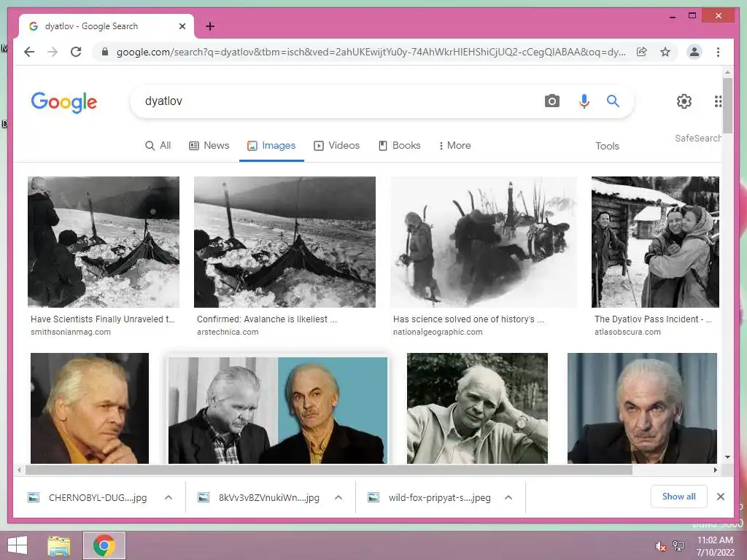
Task: Expand the More search categories
Action: tap(455, 146)
